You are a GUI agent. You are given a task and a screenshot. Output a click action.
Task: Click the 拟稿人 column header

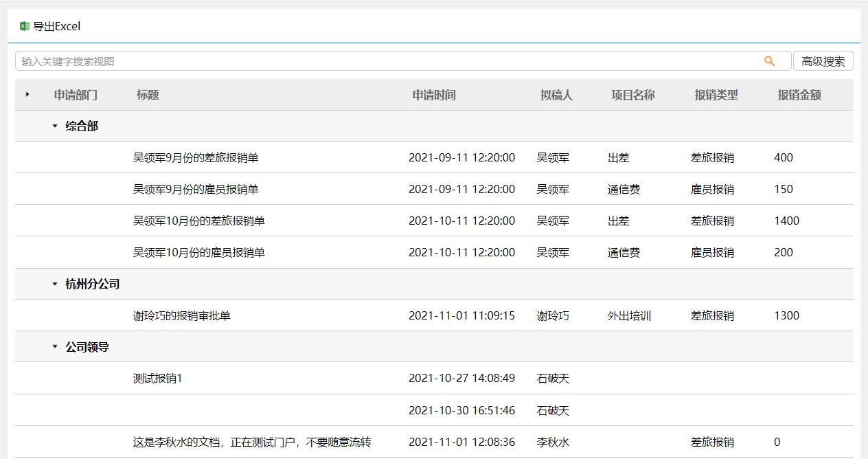coord(556,95)
